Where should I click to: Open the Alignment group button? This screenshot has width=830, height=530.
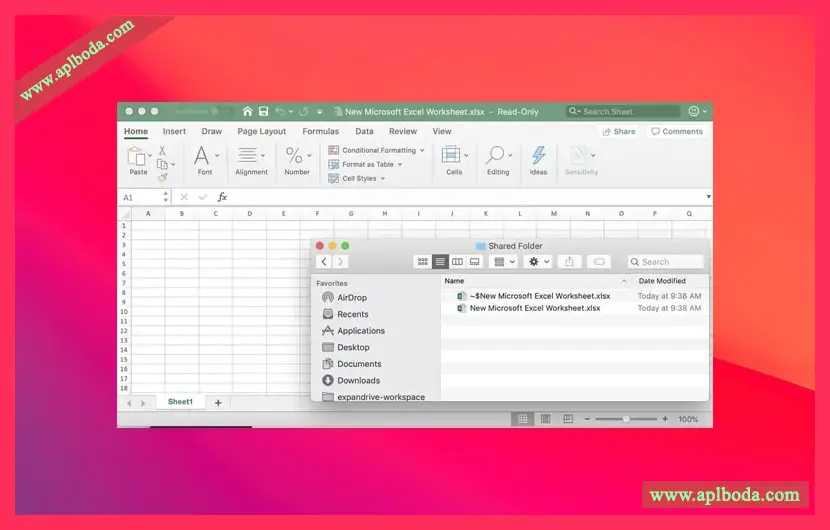click(251, 160)
